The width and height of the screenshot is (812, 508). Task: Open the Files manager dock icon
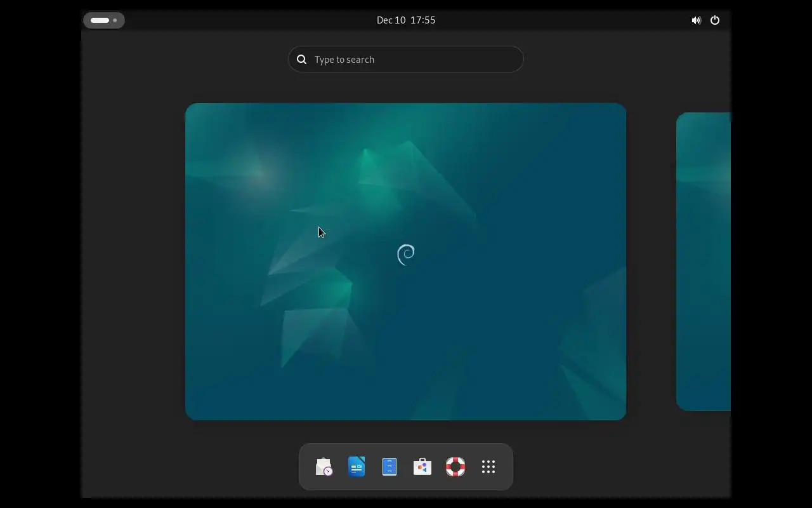390,467
